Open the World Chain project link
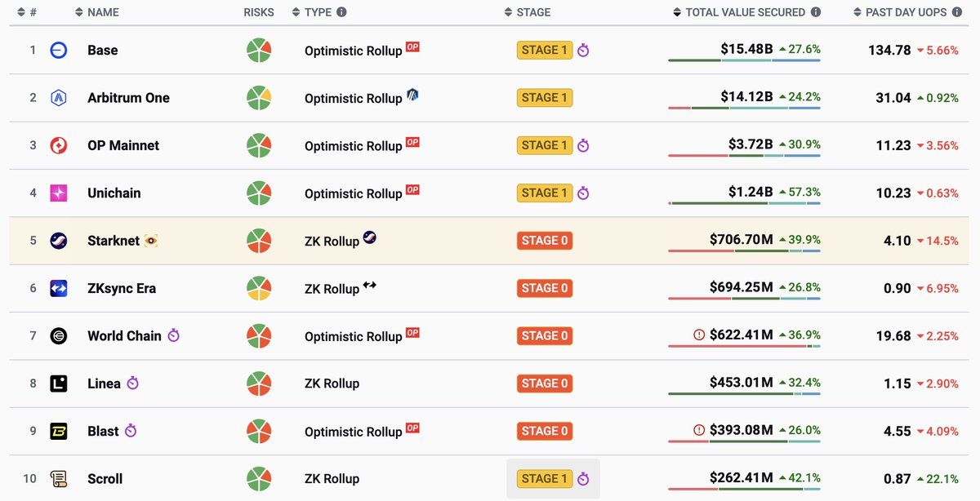The height and width of the screenshot is (501, 980). coord(124,336)
